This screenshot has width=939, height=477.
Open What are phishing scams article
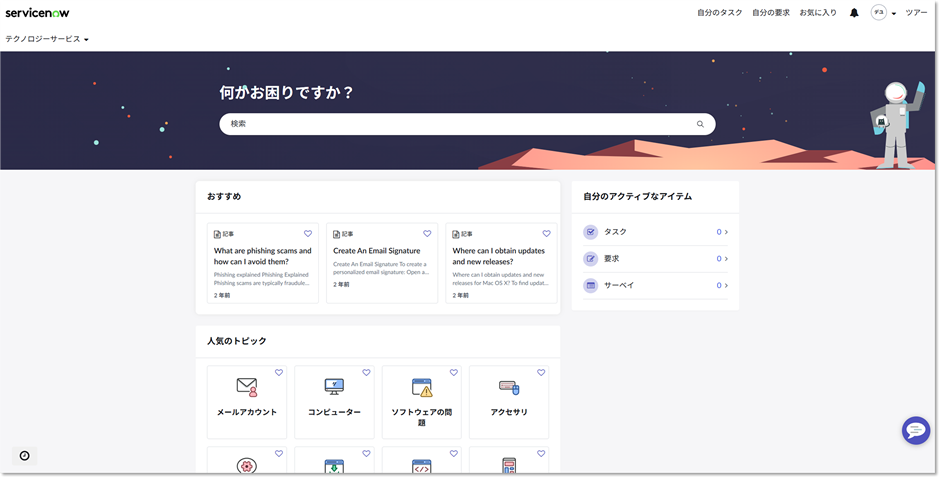coord(262,256)
